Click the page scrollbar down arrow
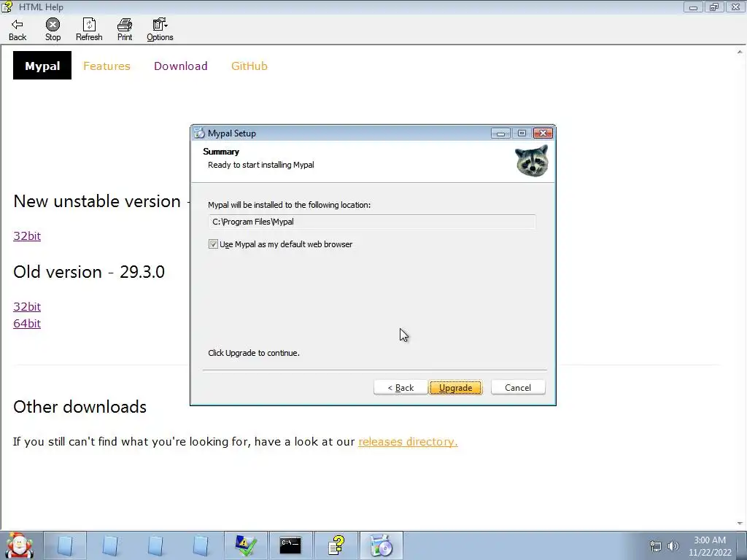 pos(740,524)
